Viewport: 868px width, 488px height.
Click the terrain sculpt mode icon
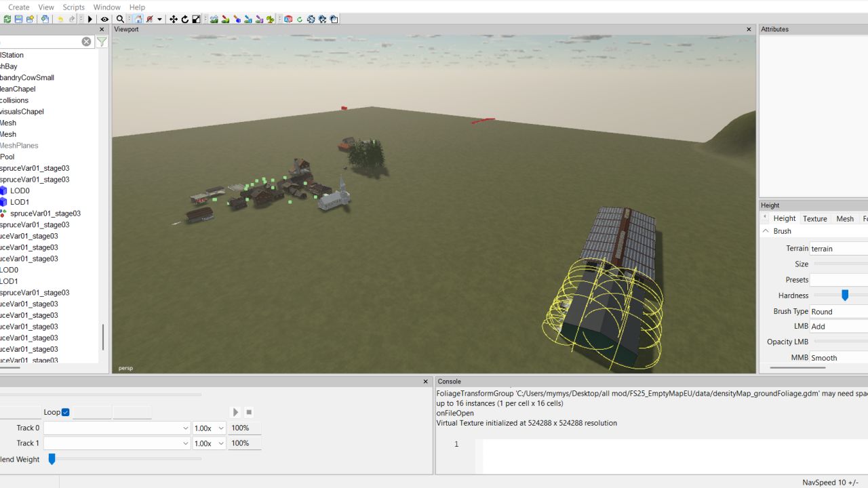click(214, 20)
